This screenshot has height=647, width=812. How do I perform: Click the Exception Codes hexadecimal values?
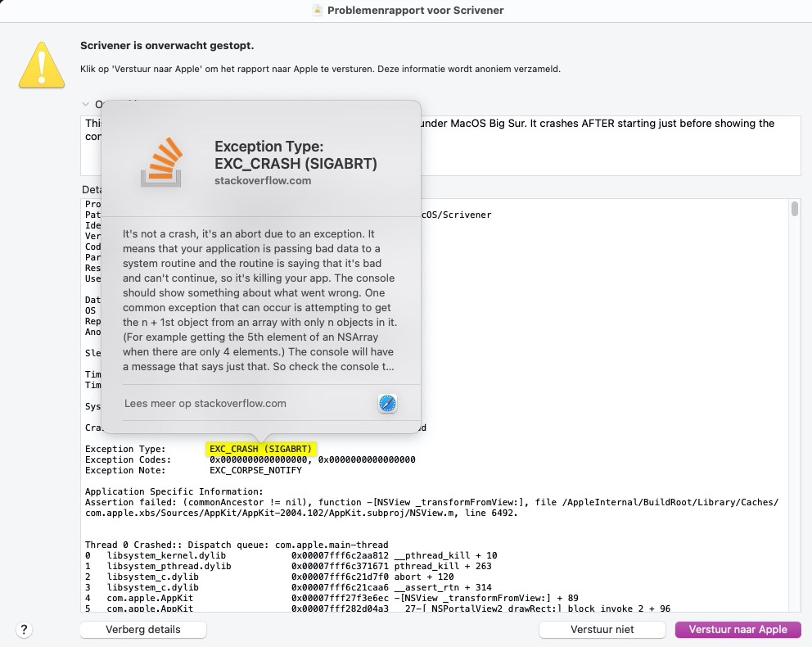312,459
